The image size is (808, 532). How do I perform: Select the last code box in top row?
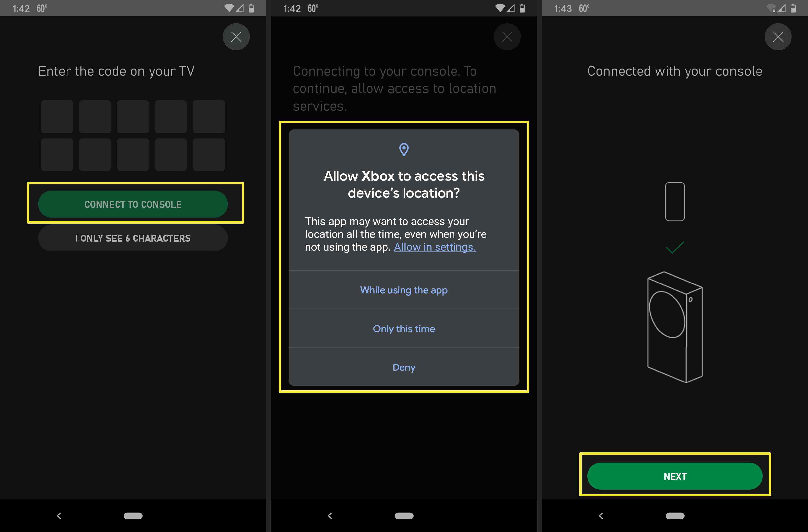pos(209,116)
